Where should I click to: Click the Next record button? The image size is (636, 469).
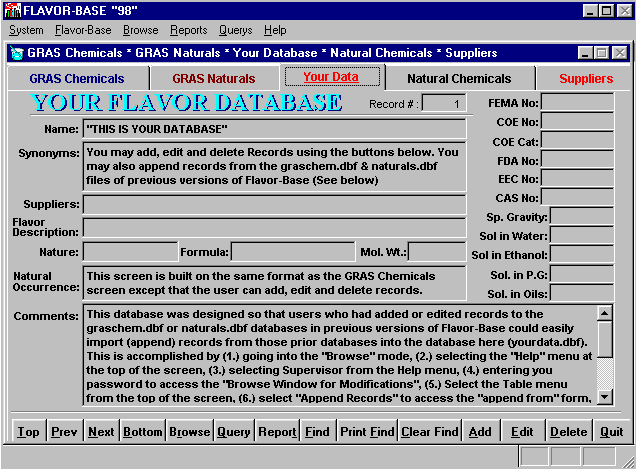101,432
